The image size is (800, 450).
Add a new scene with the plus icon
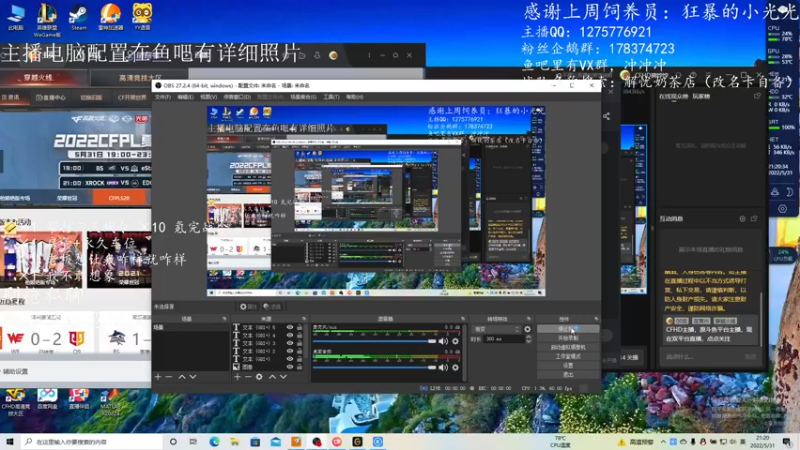tap(158, 377)
